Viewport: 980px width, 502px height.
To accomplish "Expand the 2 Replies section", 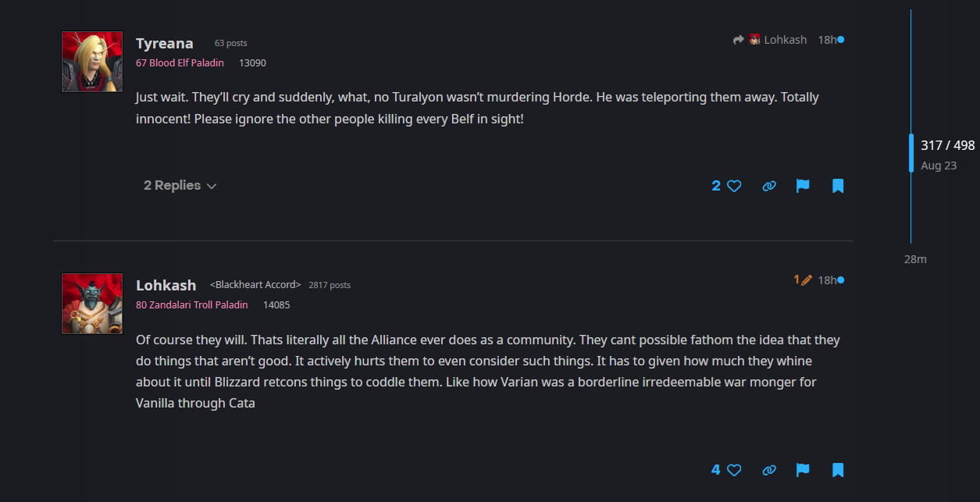I will coord(180,186).
